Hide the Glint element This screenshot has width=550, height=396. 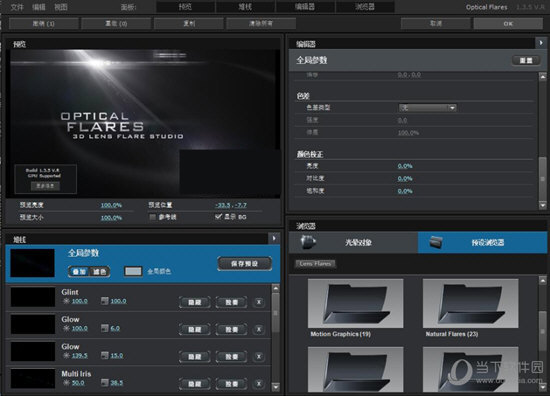(195, 302)
